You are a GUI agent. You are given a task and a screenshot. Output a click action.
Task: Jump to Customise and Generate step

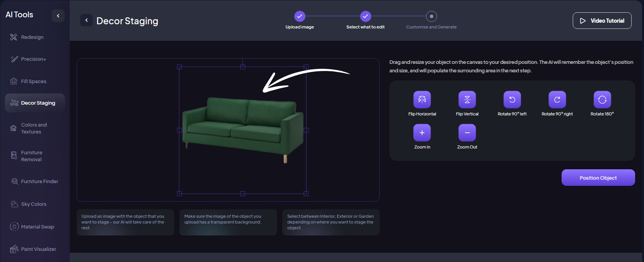click(431, 17)
